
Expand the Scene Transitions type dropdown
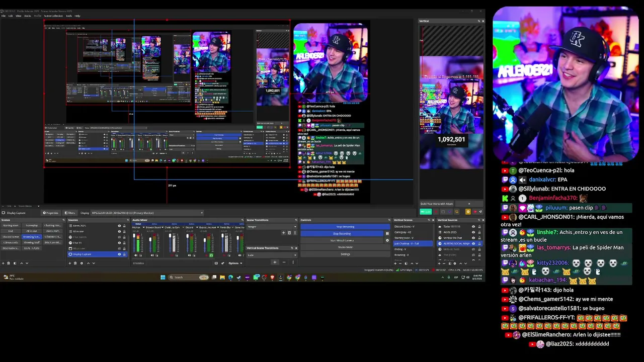point(271,226)
